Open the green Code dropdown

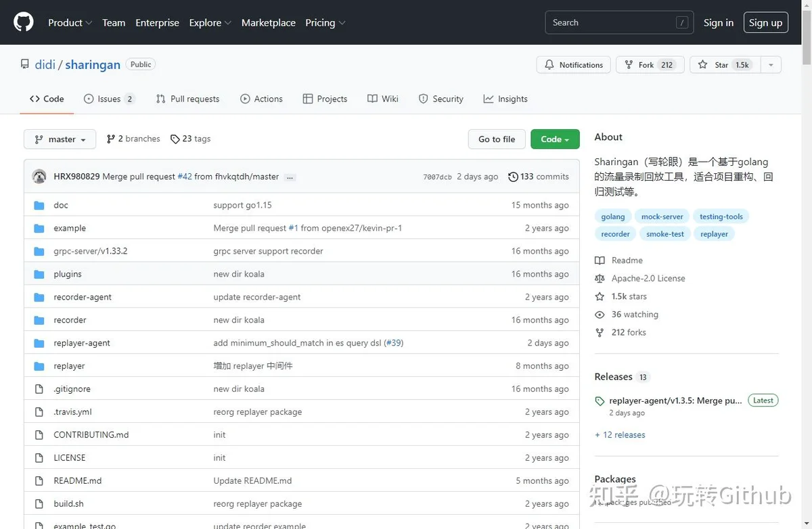555,139
